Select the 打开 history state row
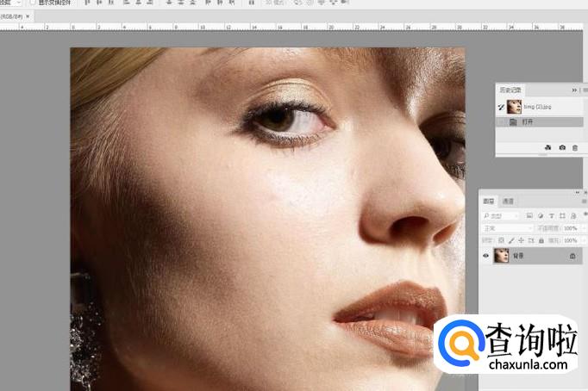Screen dimensions: 588x391 540,122
